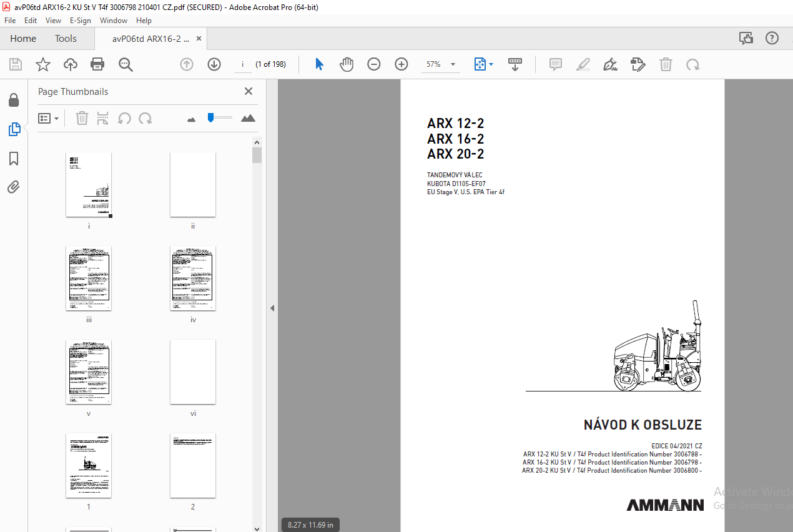Viewport: 793px width, 532px height.
Task: Open the File menu
Action: pos(10,21)
